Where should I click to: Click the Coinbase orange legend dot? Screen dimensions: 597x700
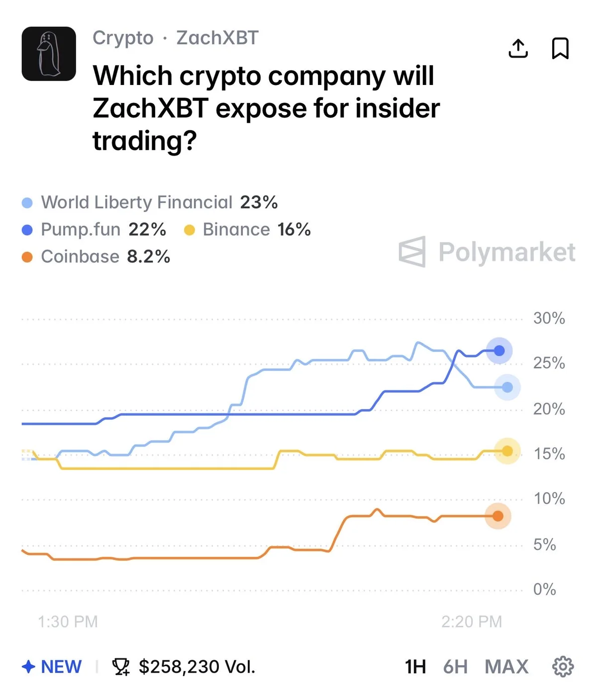coord(27,257)
